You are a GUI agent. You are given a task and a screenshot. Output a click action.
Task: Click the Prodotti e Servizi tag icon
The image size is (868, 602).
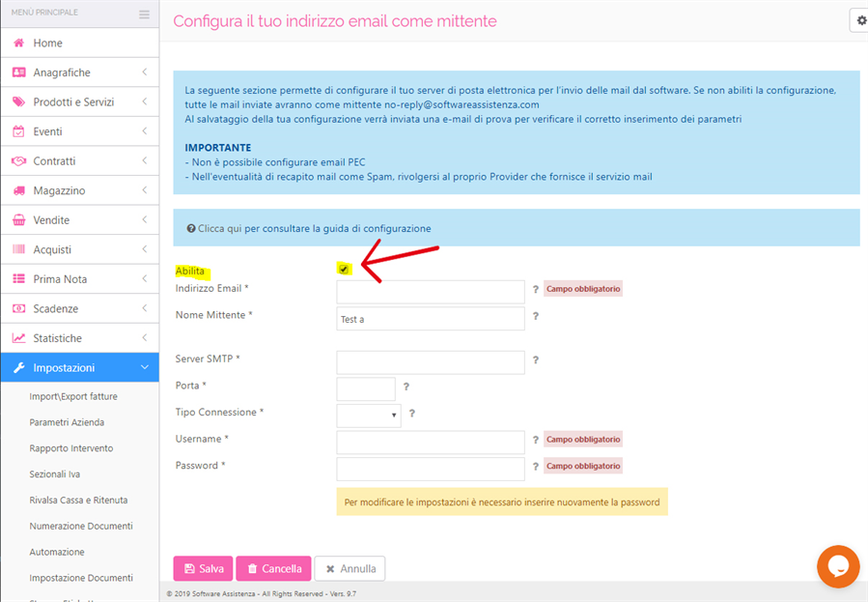pyautogui.click(x=18, y=101)
